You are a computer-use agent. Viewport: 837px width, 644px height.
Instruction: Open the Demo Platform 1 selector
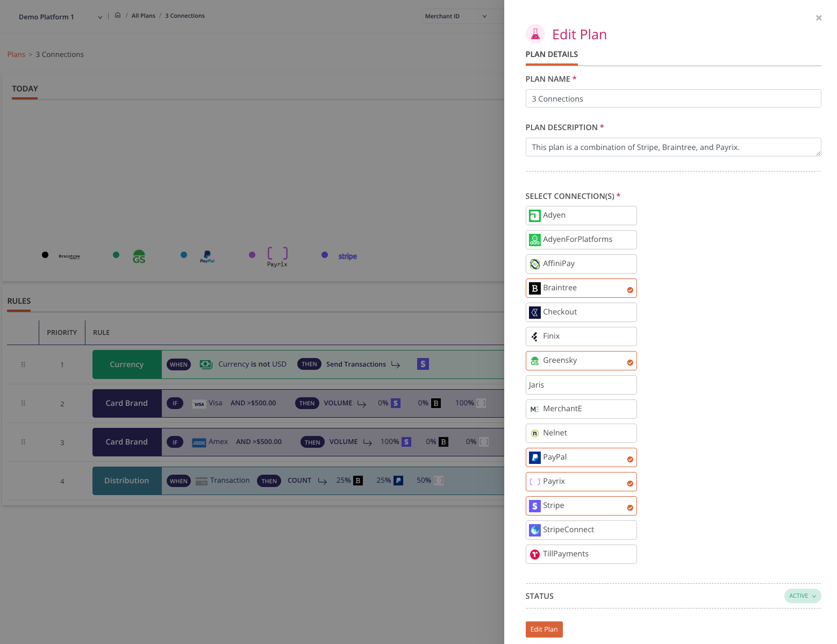click(x=60, y=17)
